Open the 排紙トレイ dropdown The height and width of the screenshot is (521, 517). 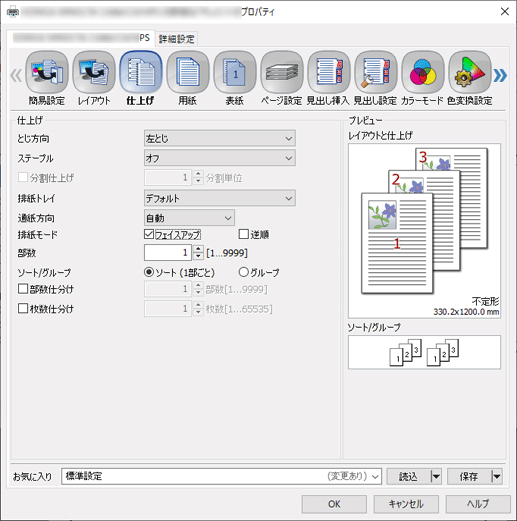[220, 198]
